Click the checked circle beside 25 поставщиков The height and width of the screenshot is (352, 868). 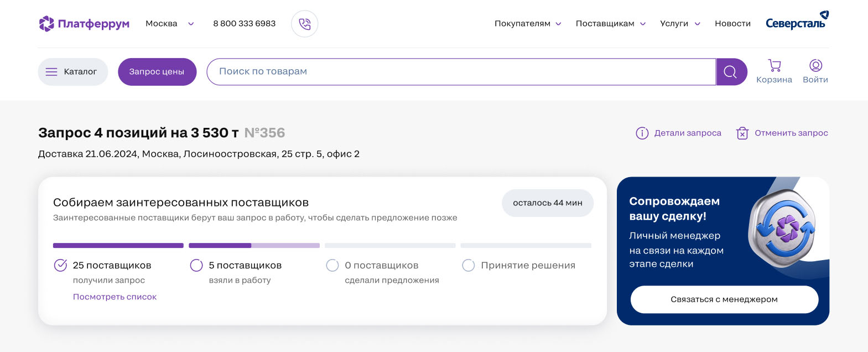click(x=60, y=266)
